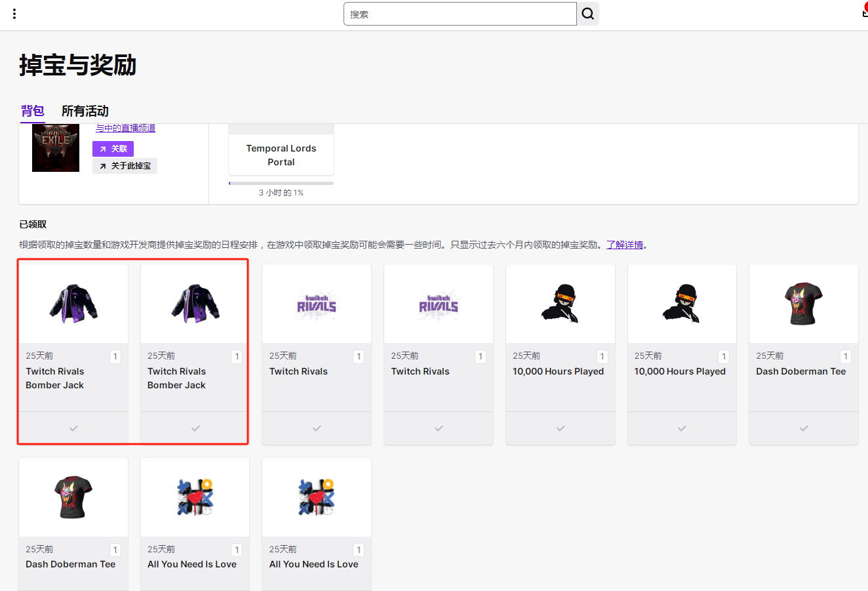Select first All You Need Is Love title

[x=192, y=564]
